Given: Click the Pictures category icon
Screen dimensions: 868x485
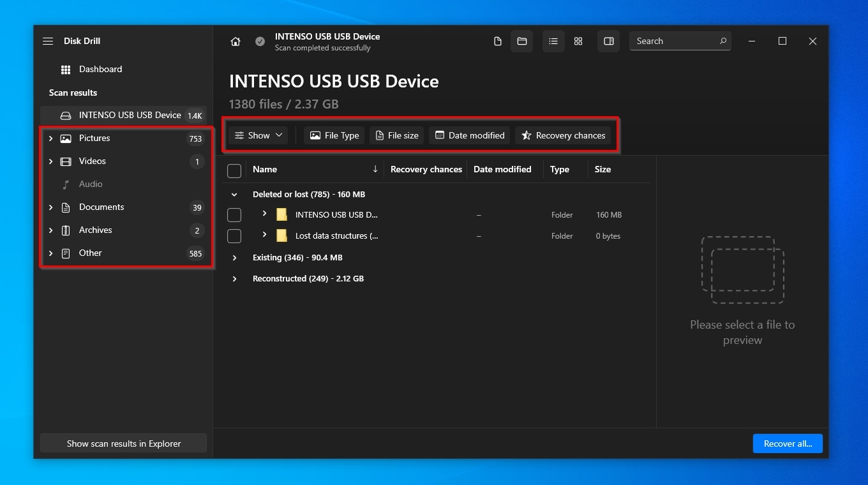Looking at the screenshot, I should coord(66,138).
